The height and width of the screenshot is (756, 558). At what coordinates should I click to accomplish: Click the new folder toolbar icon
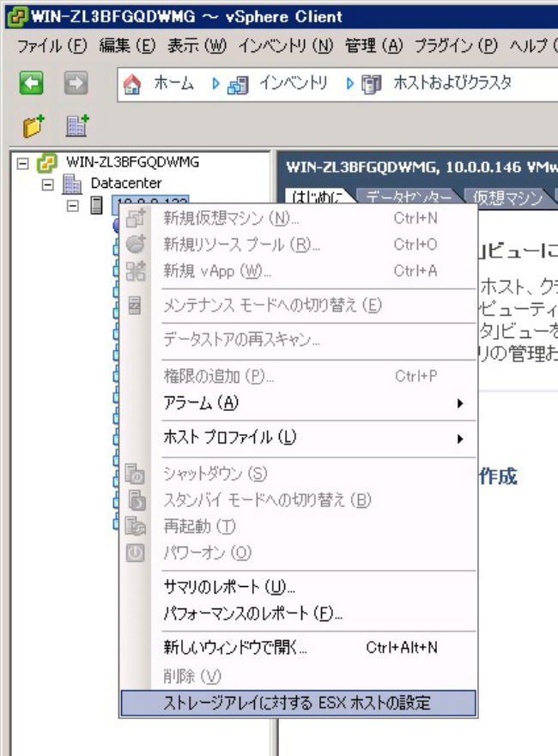tap(33, 126)
